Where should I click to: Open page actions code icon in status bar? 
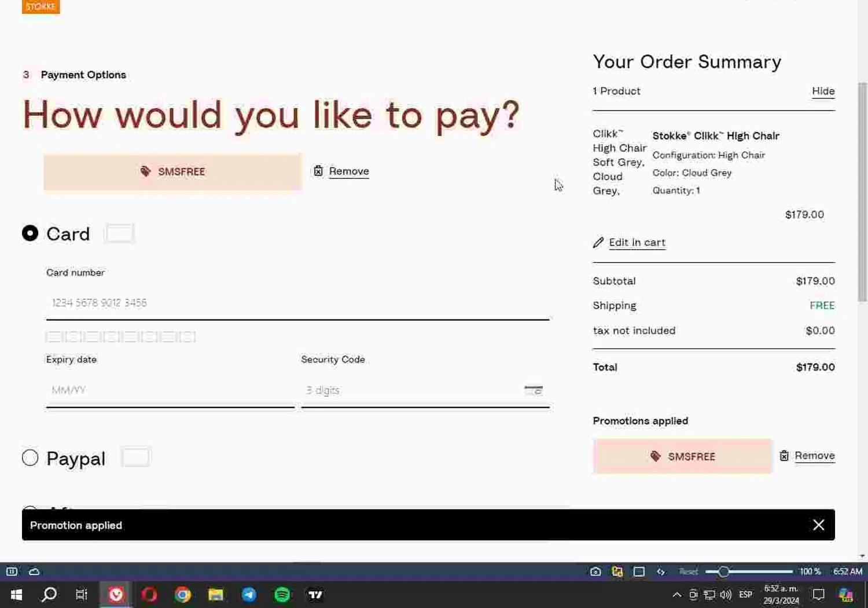coord(661,572)
